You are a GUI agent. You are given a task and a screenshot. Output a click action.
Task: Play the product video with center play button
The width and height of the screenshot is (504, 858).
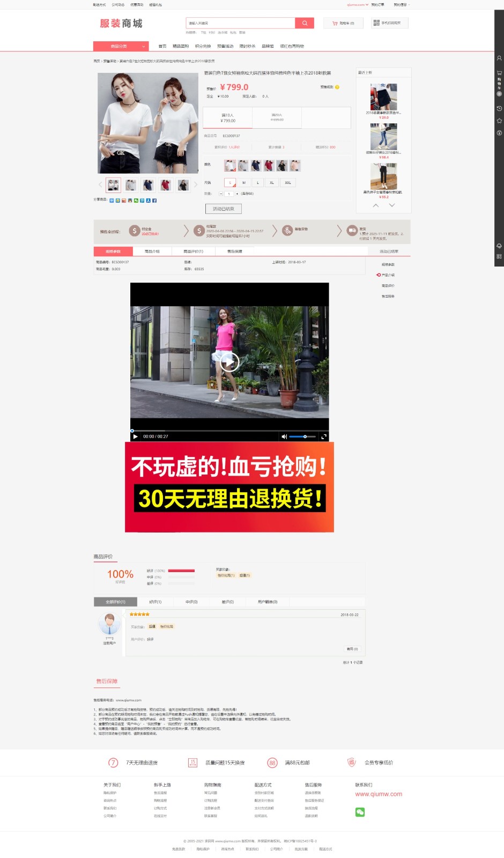[229, 363]
